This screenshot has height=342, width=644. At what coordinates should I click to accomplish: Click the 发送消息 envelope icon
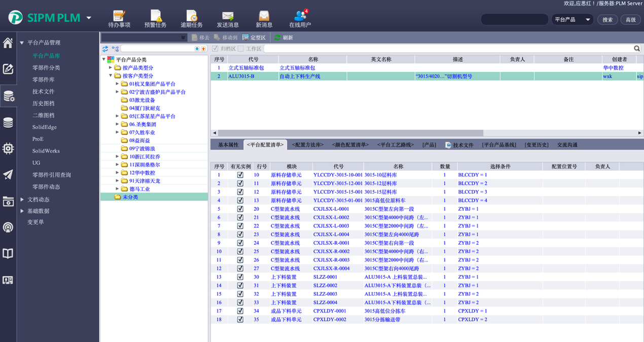(228, 16)
